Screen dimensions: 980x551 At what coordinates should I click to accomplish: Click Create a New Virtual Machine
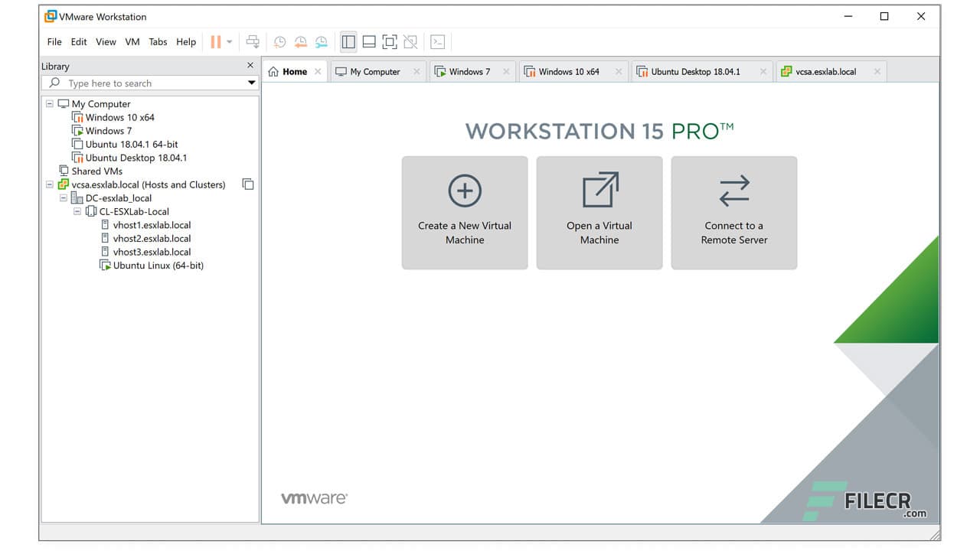click(465, 213)
